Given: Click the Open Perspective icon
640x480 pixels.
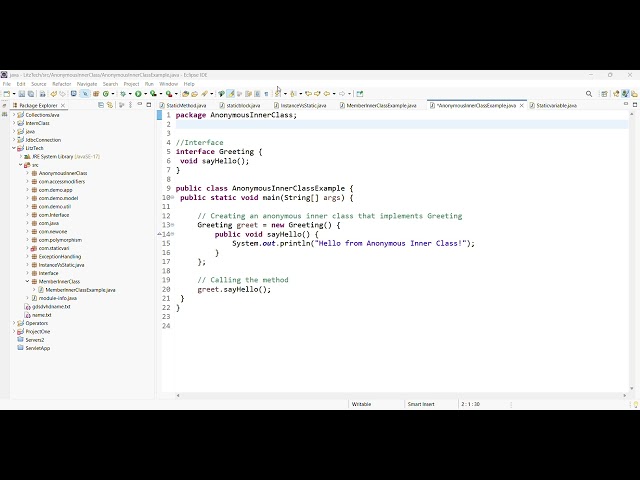Looking at the screenshot, I should tap(604, 94).
